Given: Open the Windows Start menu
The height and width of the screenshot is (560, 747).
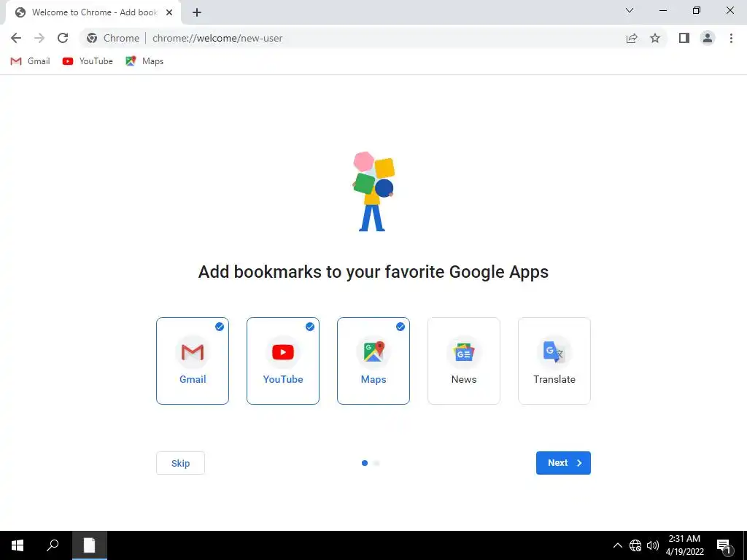Looking at the screenshot, I should (x=18, y=545).
